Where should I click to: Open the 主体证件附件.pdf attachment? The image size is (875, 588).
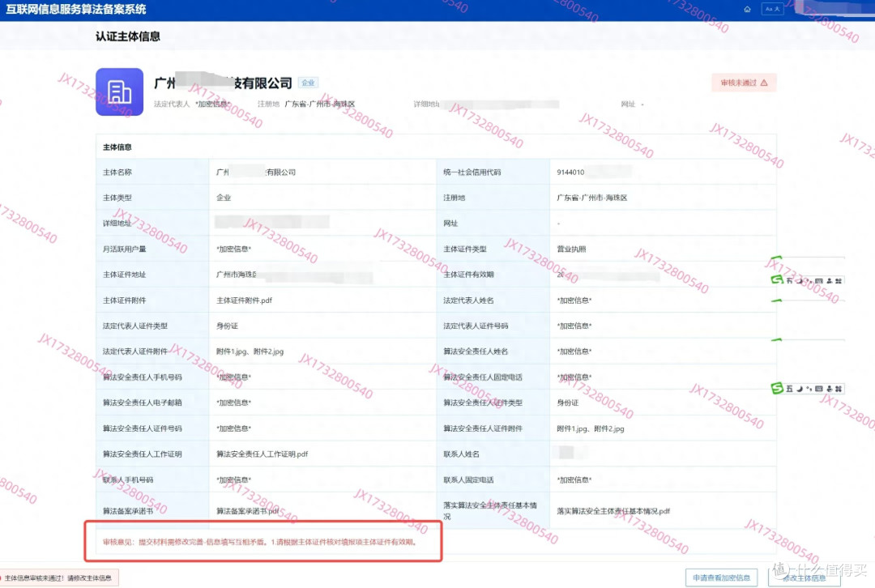244,300
